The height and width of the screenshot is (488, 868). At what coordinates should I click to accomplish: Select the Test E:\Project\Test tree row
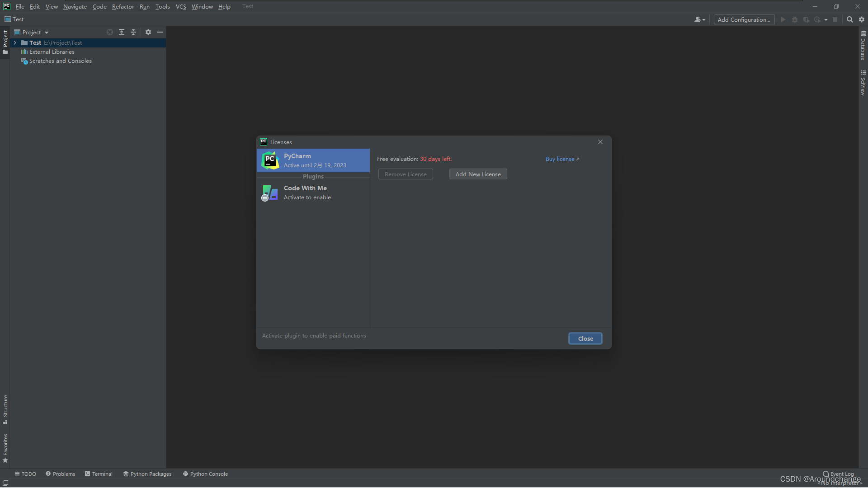pos(88,42)
